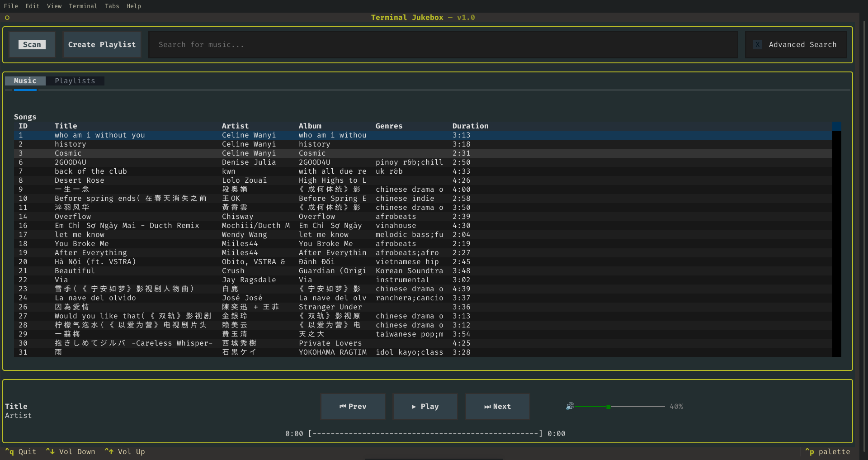The width and height of the screenshot is (868, 460).
Task: Click Quit in the footer
Action: click(21, 451)
